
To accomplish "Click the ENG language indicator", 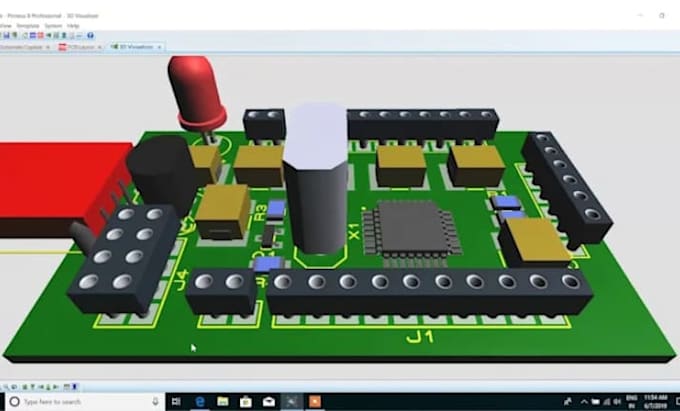I will (x=632, y=401).
